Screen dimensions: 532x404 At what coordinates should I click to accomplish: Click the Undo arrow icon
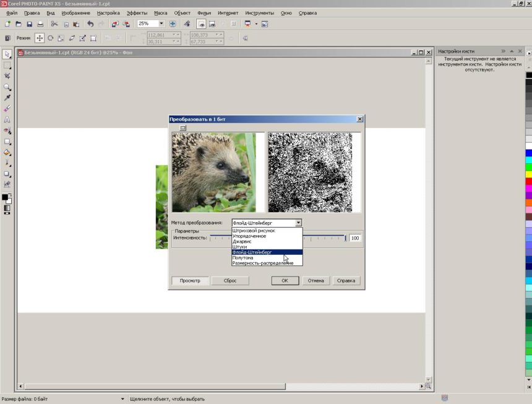pyautogui.click(x=90, y=24)
